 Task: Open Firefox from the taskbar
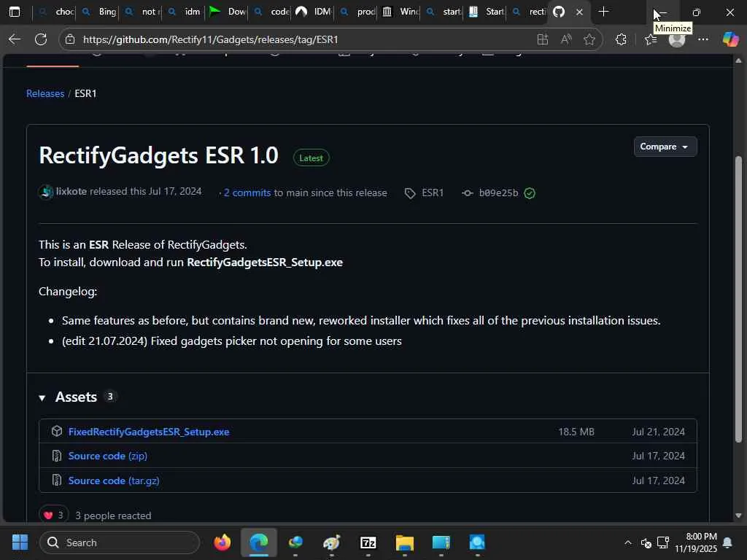click(222, 542)
